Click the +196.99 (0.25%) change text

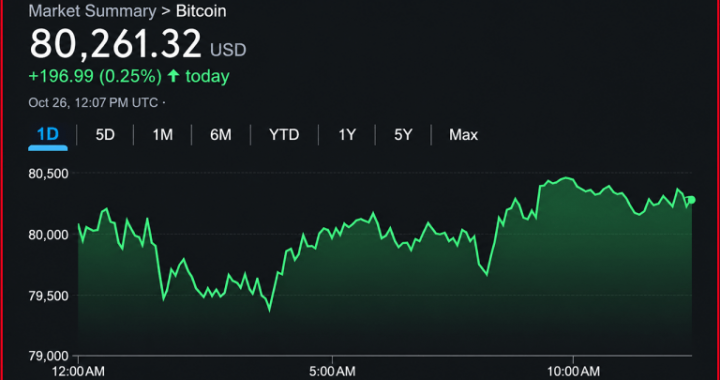95,76
